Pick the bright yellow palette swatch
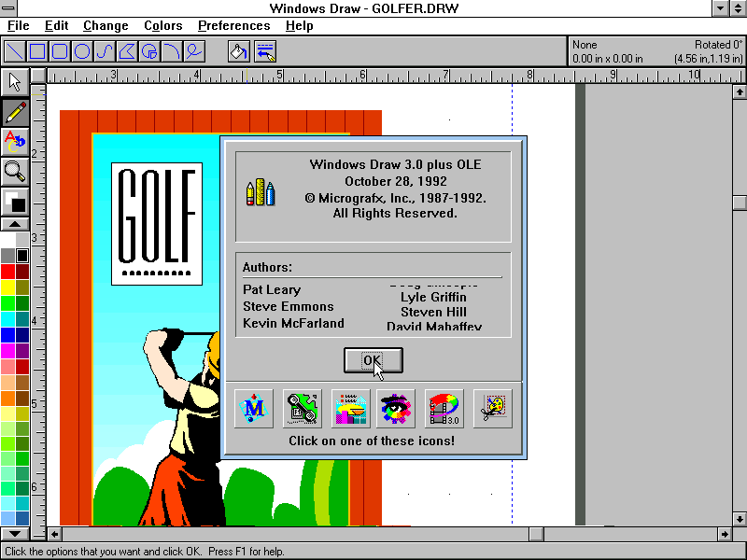 7,287
